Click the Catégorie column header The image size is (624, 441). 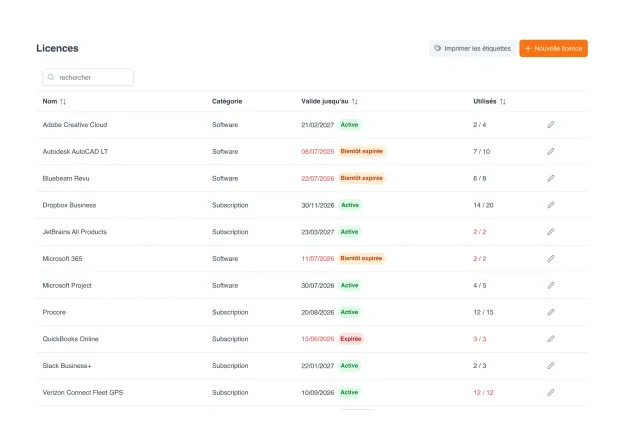227,101
